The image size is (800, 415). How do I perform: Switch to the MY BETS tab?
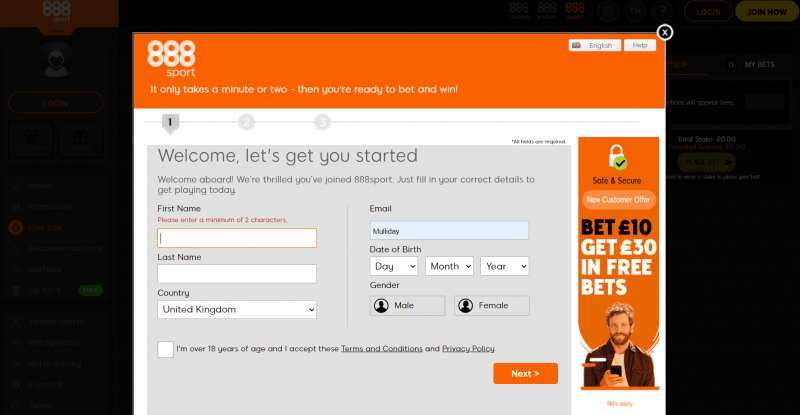(759, 64)
